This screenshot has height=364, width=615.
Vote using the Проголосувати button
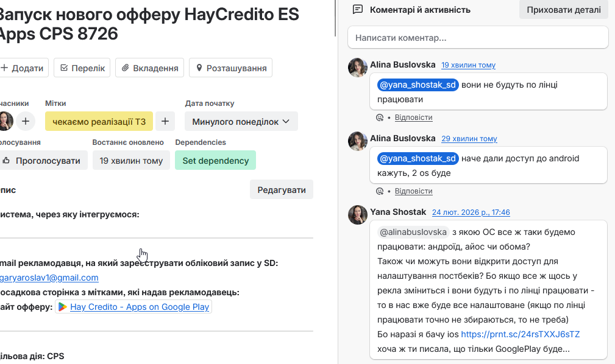41,161
